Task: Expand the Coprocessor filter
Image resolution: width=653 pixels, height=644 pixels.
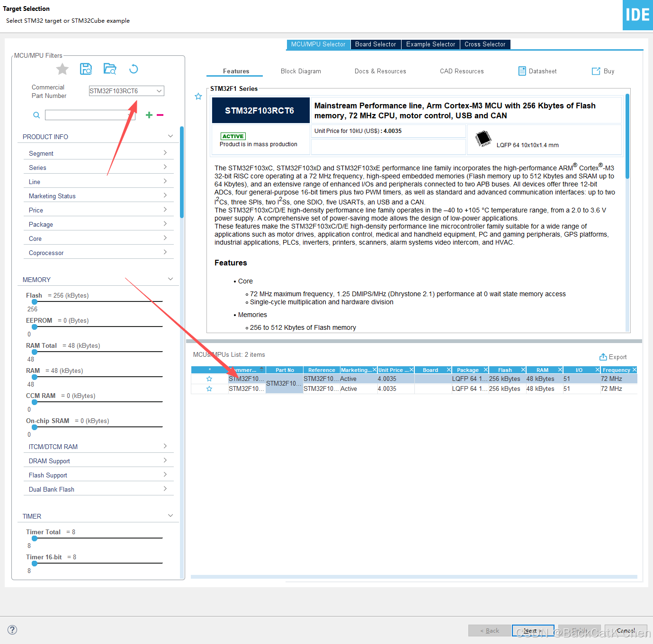Action: (165, 252)
